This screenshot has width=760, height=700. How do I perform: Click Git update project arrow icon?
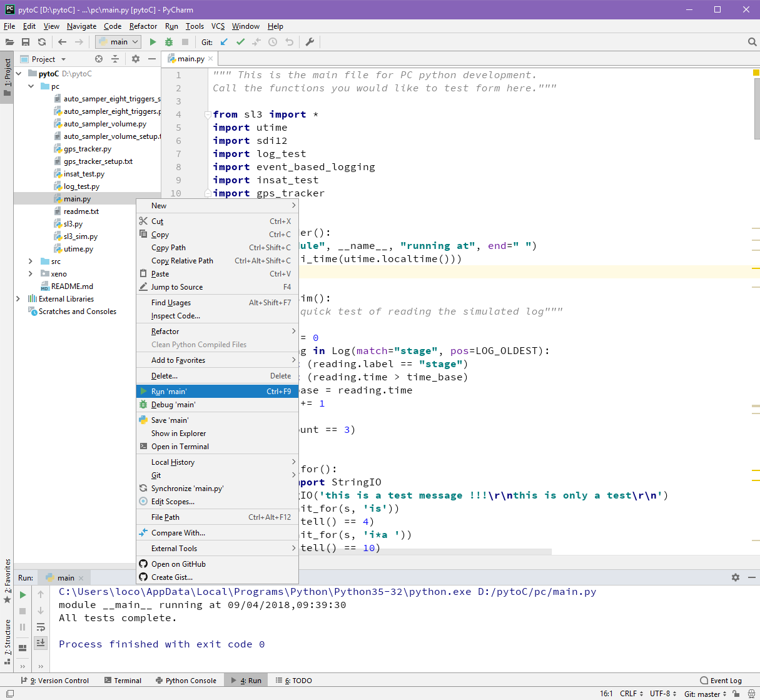tap(224, 42)
